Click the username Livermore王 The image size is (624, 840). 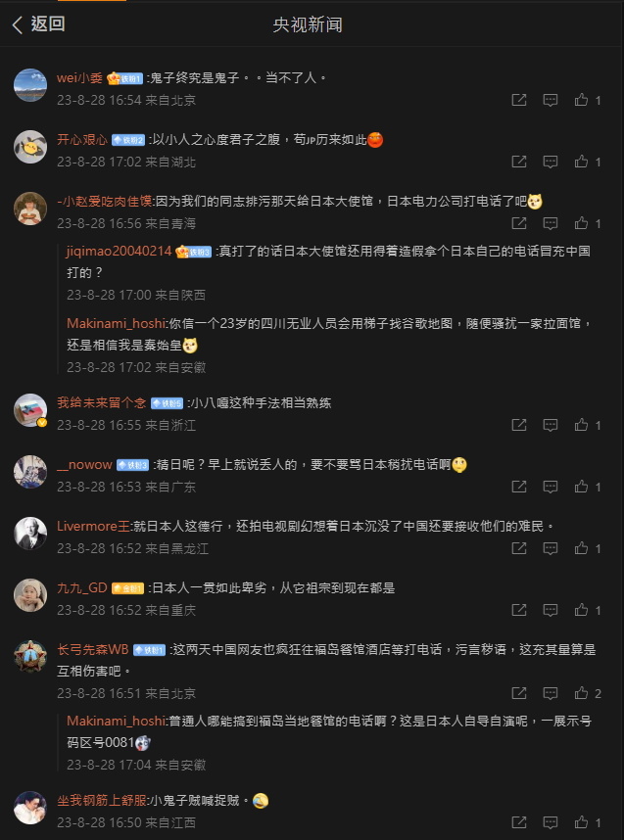pos(94,526)
